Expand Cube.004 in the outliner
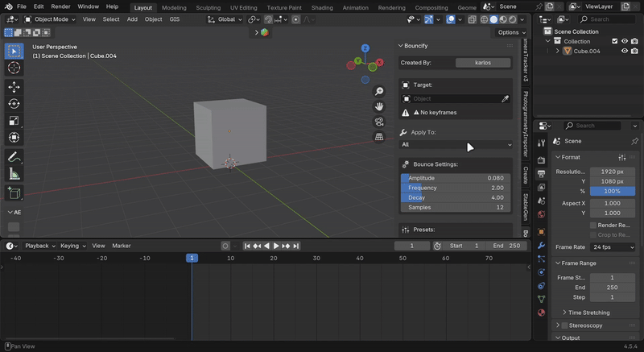The height and width of the screenshot is (352, 644). pyautogui.click(x=557, y=51)
